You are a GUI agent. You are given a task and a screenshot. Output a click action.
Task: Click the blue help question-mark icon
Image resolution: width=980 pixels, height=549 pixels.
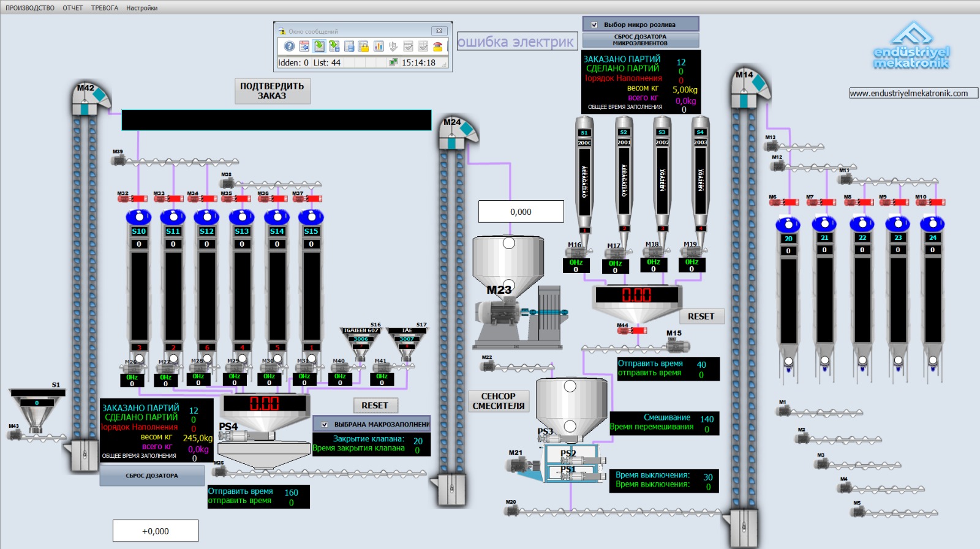coord(289,47)
